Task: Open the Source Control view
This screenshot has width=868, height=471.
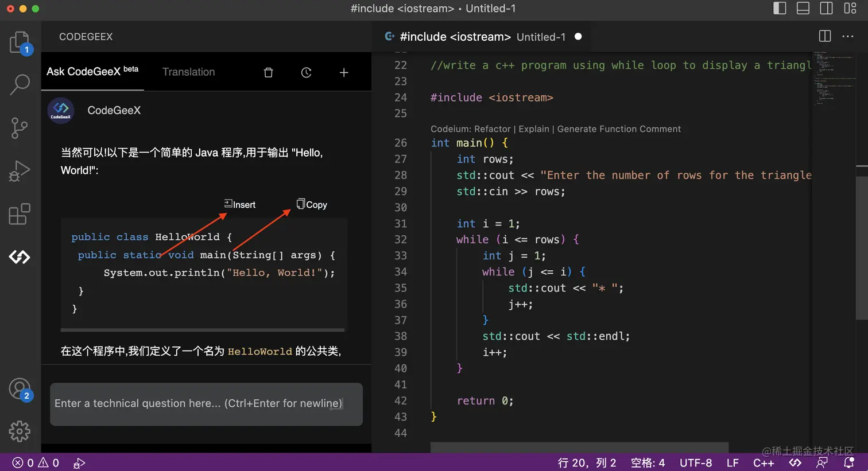Action: 20,128
